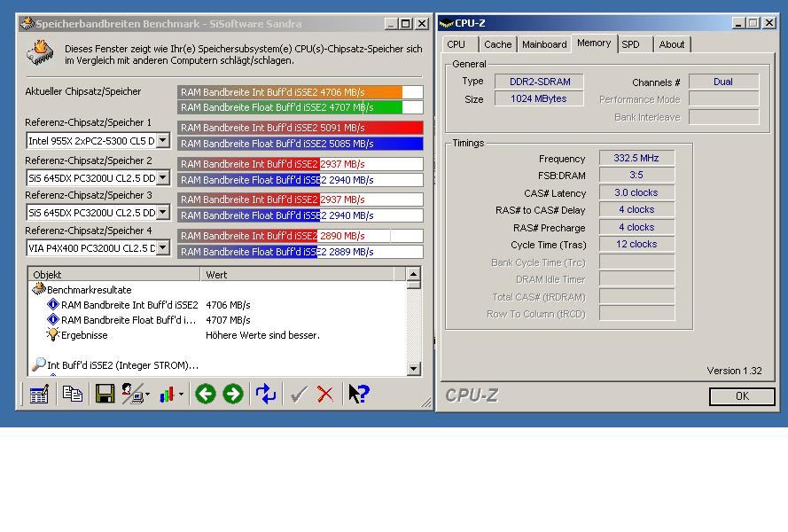This screenshot has width=788, height=532.
Task: Click the Objekt column header
Action: tap(114, 275)
